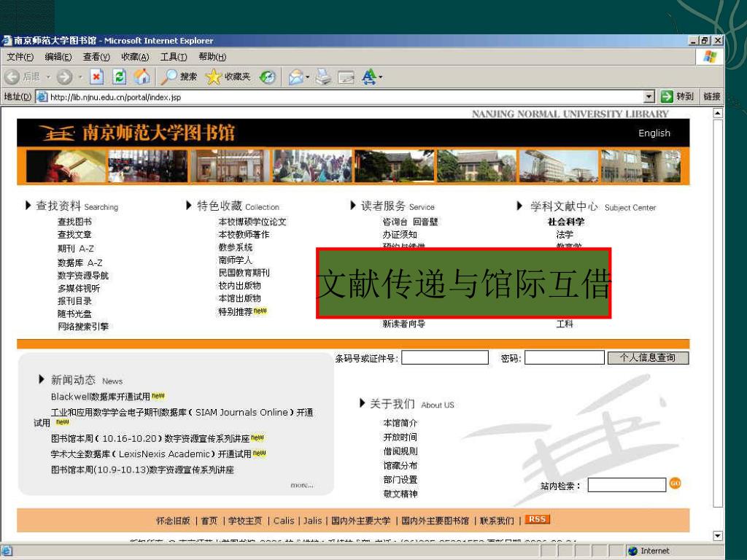Expand the Mail button dropdown arrow
The image size is (747, 560).
(308, 77)
